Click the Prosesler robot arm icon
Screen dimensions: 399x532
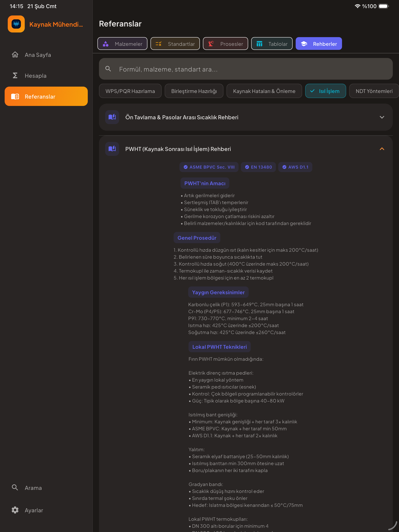pyautogui.click(x=211, y=44)
